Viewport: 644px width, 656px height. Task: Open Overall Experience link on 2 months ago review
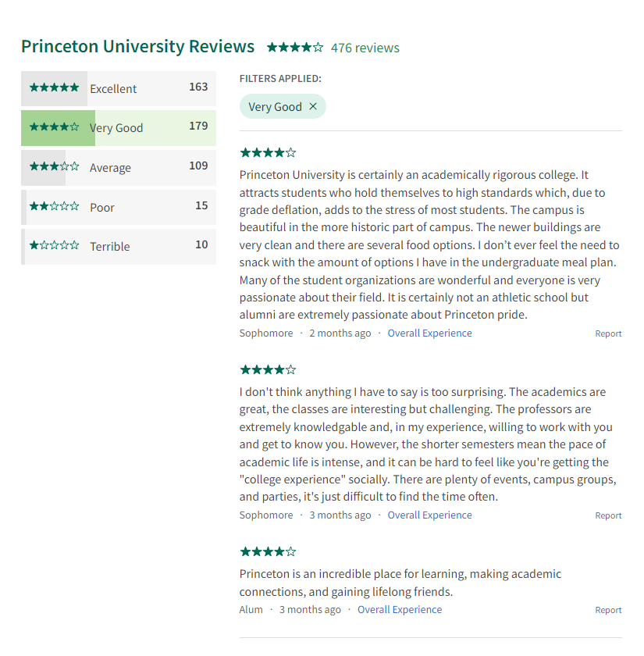(x=429, y=333)
